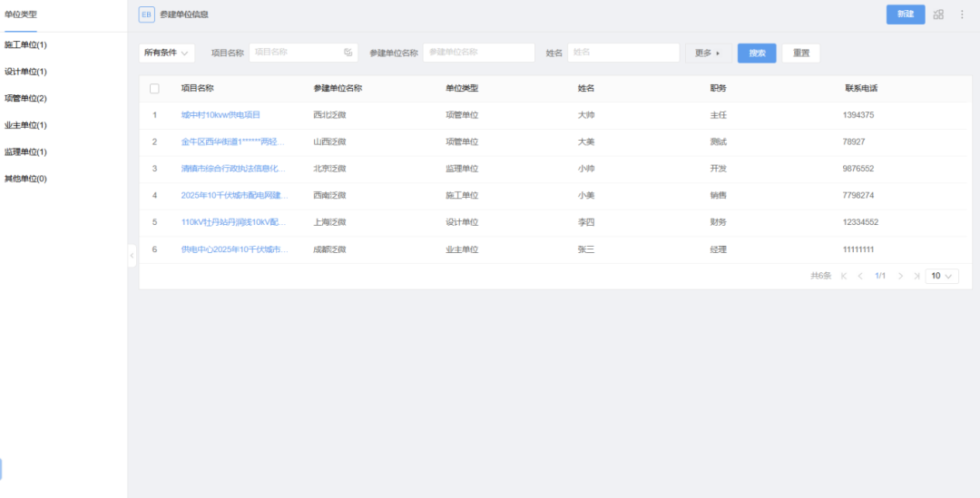Open project link starting 2025年10千伏城市配电网

pos(235,196)
